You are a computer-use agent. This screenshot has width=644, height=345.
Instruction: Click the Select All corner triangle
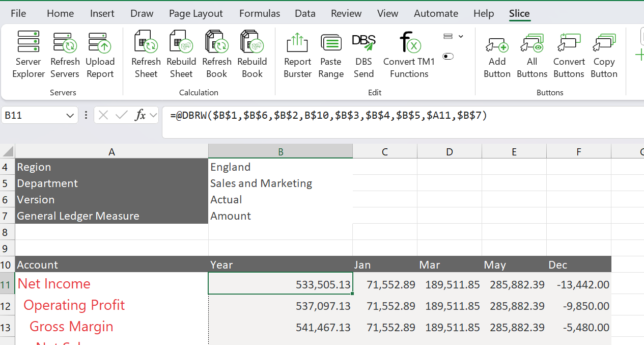(8, 151)
